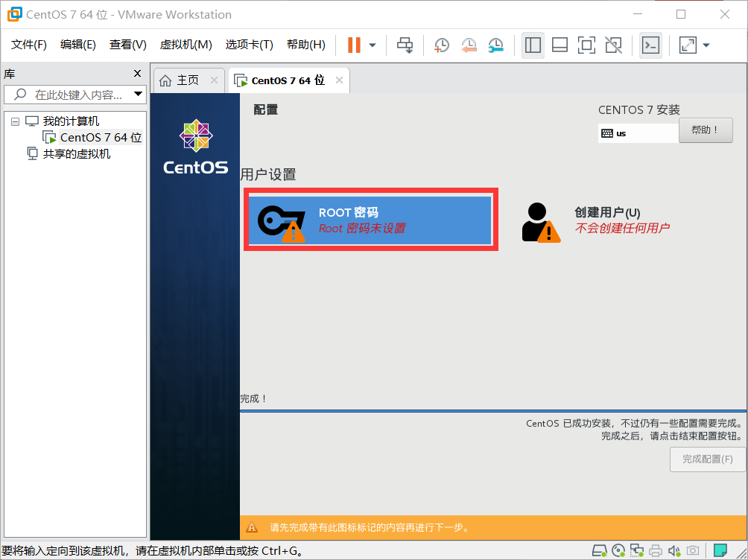Open the ROOT 密码 setting
Screen dimensions: 748x560
click(x=371, y=220)
